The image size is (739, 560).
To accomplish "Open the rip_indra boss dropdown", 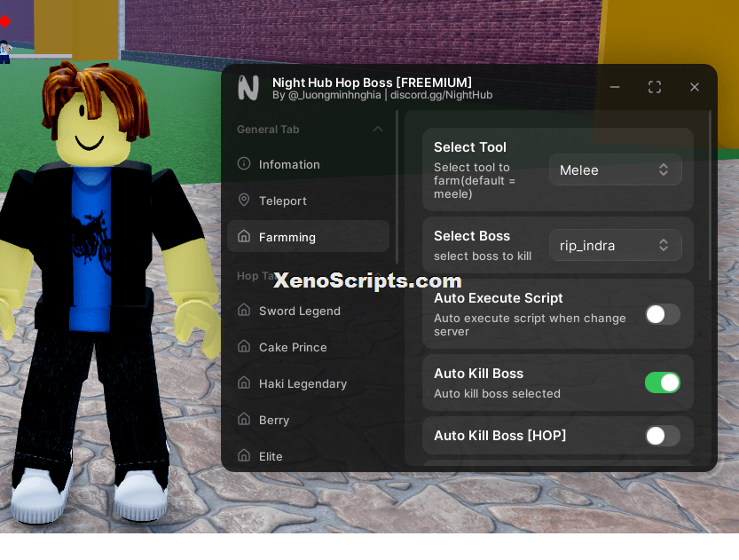I will (615, 245).
